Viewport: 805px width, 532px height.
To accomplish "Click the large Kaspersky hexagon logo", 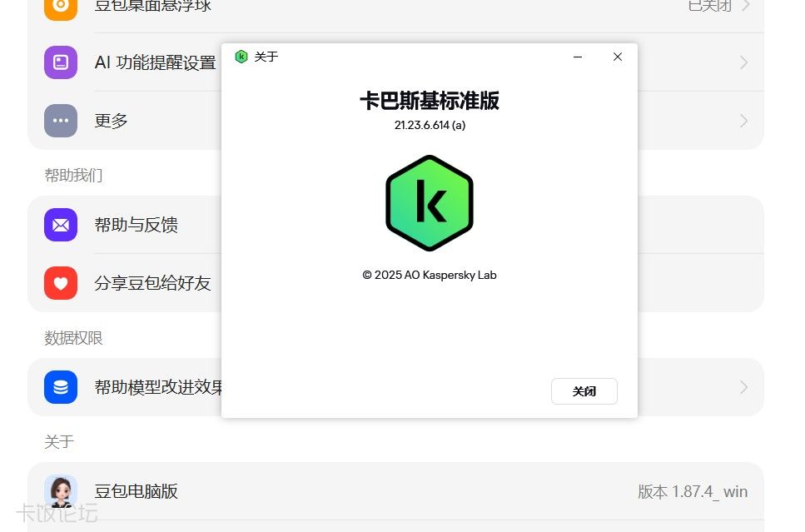I will tap(430, 203).
